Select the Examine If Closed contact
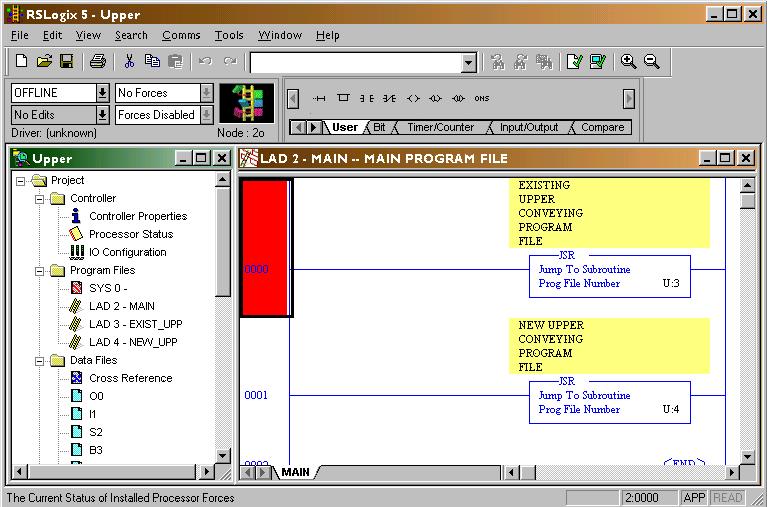Image resolution: width=767 pixels, height=507 pixels. pyautogui.click(x=367, y=98)
